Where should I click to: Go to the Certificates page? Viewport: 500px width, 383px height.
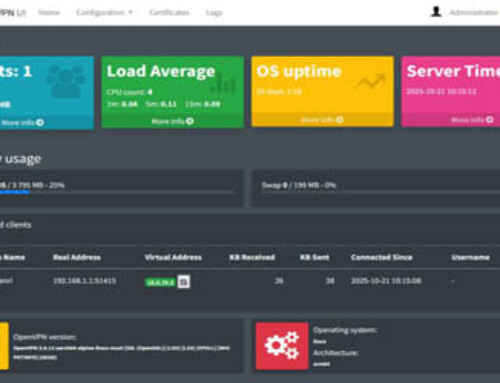(x=169, y=13)
